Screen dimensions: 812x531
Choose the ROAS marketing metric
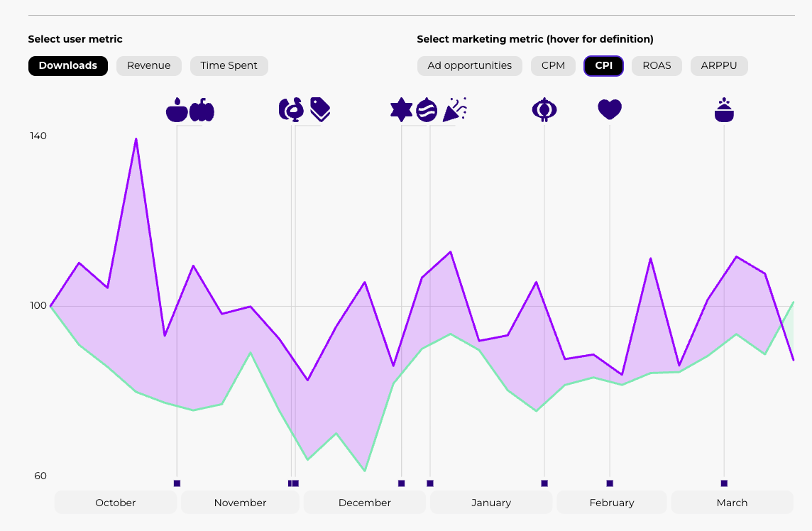coord(657,65)
